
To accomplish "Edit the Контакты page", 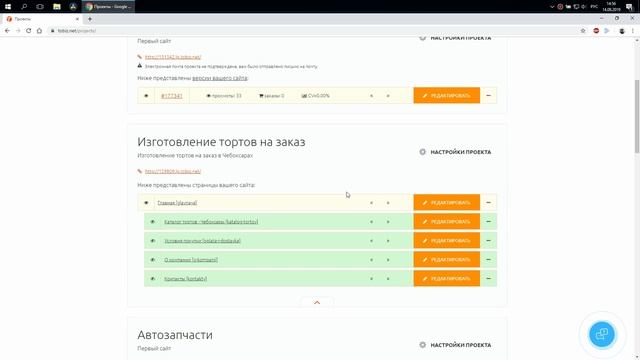I will click(447, 278).
